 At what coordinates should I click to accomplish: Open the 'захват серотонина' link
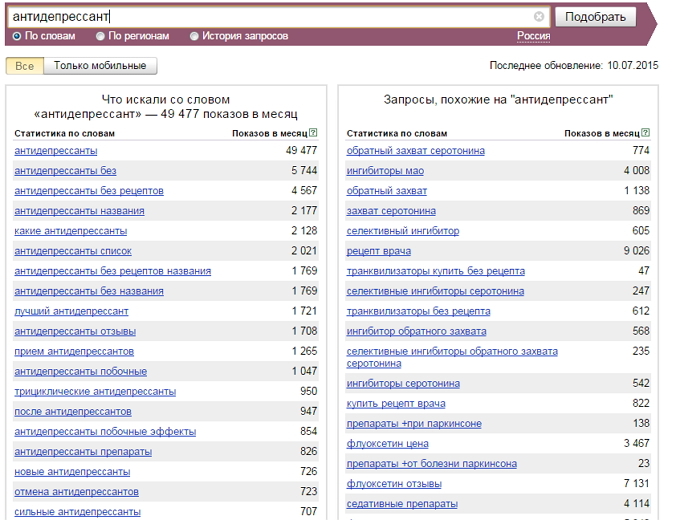click(x=391, y=211)
